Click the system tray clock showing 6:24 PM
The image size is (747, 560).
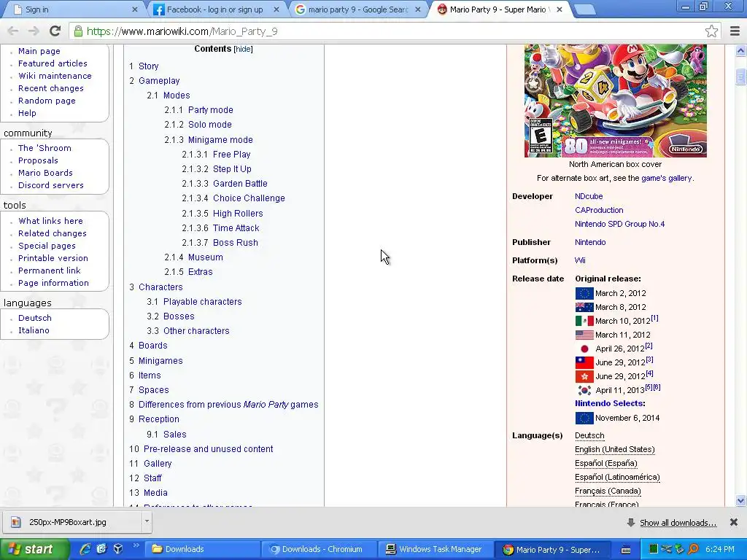click(x=719, y=549)
